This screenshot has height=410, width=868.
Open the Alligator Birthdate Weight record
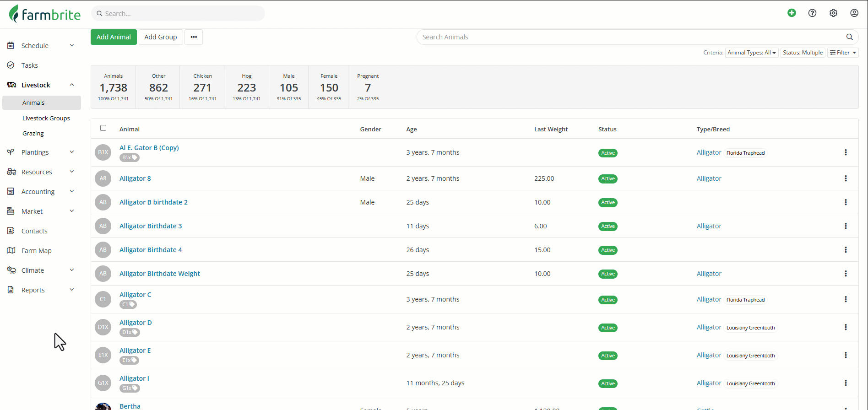click(x=160, y=274)
